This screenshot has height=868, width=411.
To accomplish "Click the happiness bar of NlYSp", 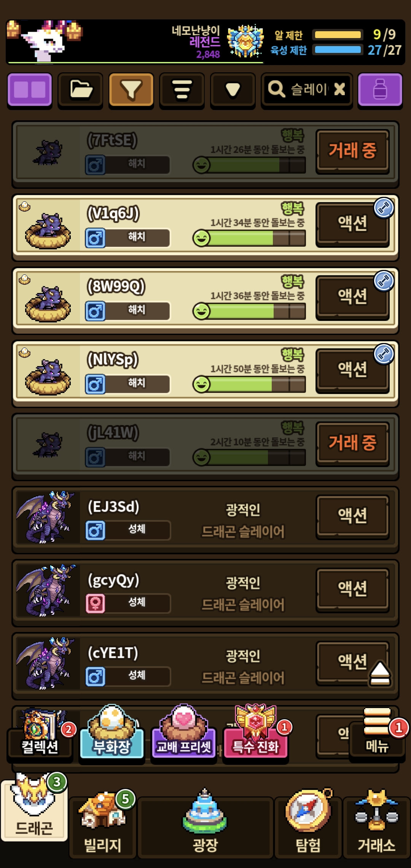I will click(x=249, y=384).
